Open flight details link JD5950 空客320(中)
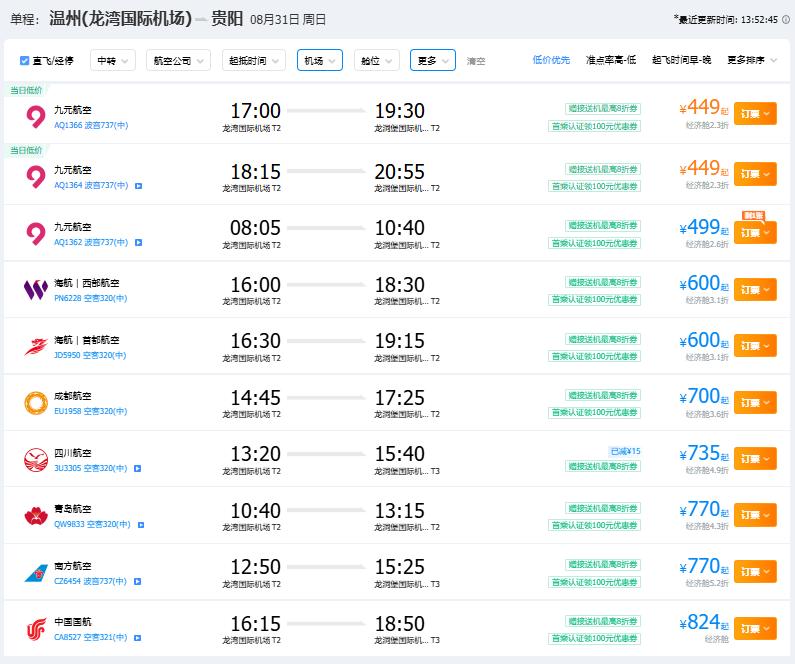 point(90,355)
